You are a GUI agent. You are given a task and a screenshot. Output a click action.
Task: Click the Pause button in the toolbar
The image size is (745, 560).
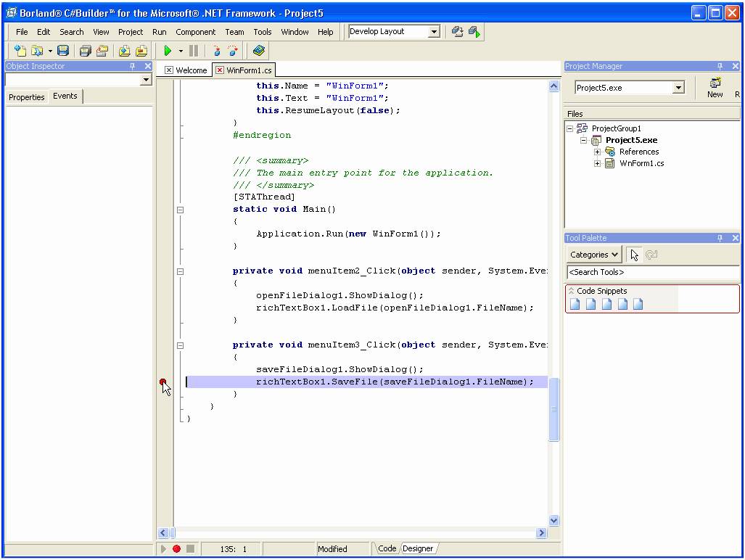tap(193, 51)
